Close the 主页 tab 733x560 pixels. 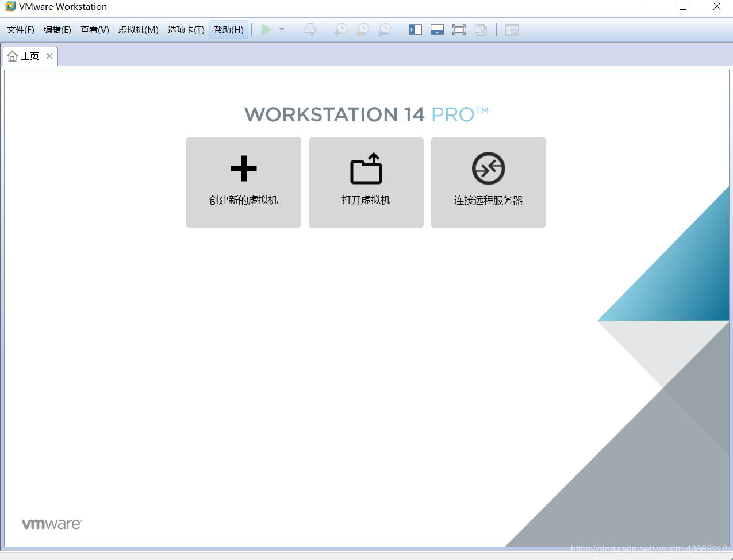[49, 56]
